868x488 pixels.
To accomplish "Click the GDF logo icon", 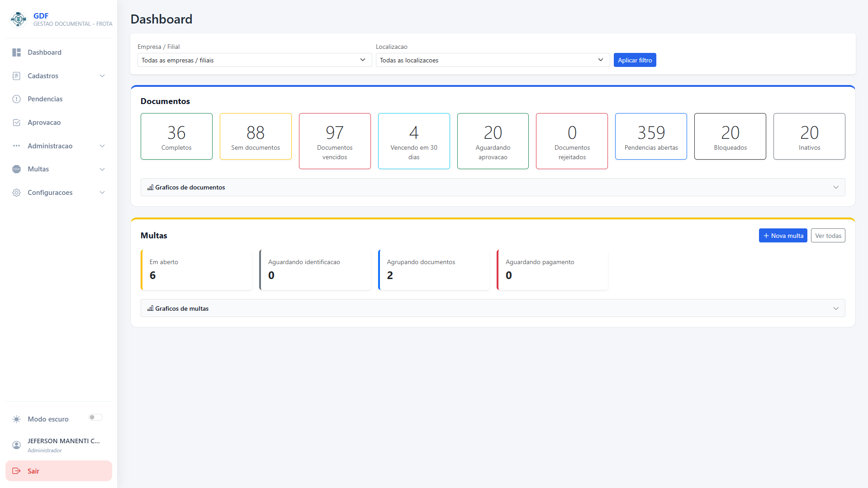I will click(19, 19).
